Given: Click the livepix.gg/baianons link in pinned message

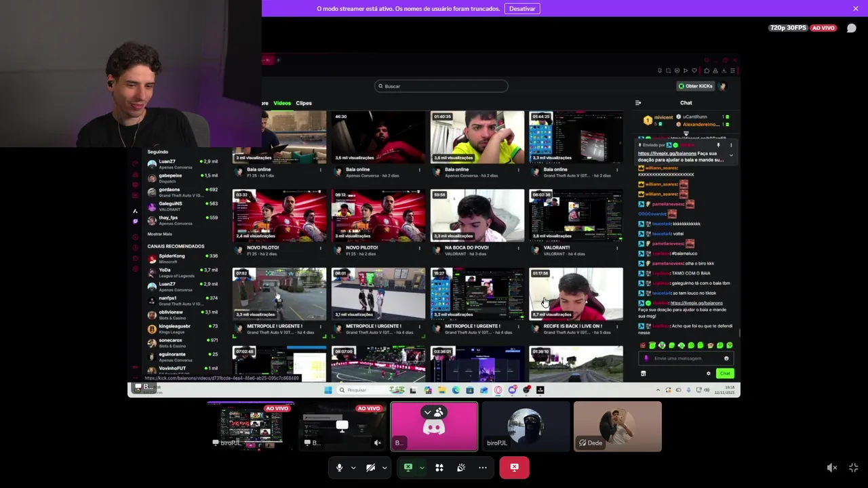Looking at the screenshot, I should click(667, 154).
